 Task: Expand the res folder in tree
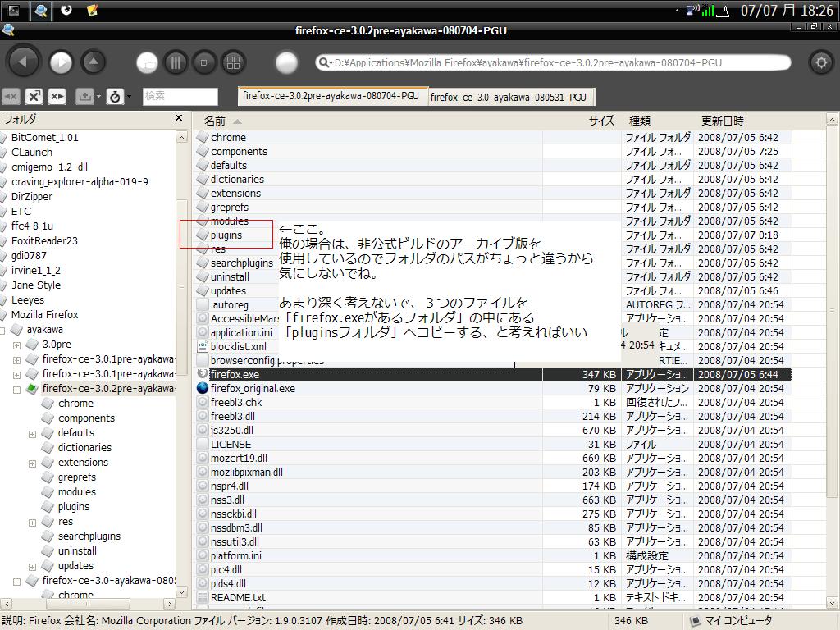[x=32, y=523]
